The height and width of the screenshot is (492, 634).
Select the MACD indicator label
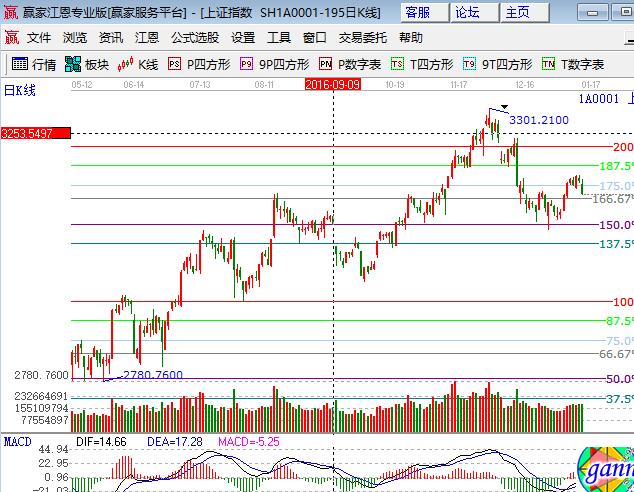tap(17, 440)
